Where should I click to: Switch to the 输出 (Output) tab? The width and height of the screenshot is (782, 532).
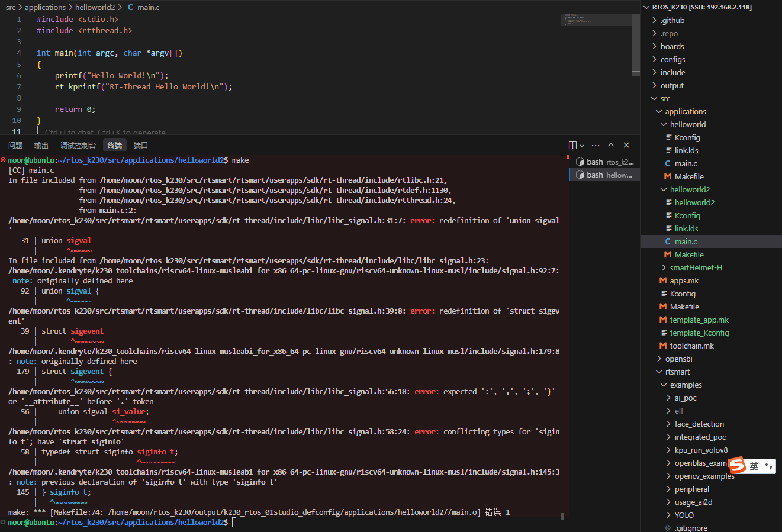tap(41, 146)
